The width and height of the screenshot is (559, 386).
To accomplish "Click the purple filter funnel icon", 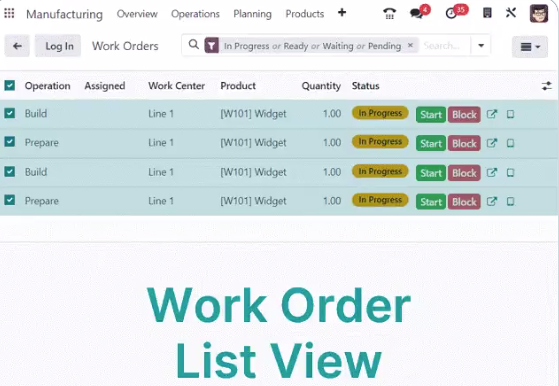I will (x=211, y=46).
